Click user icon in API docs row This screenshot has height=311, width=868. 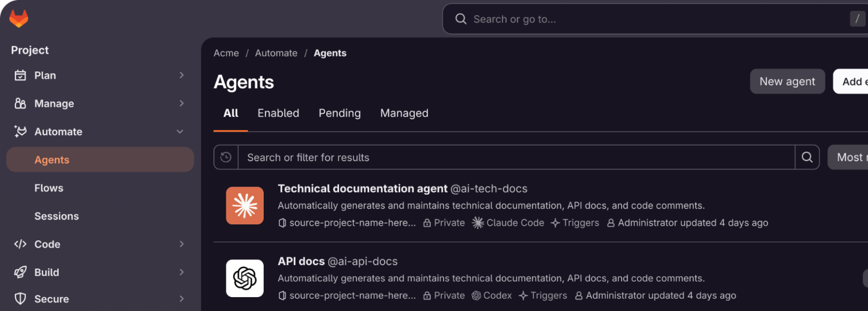click(579, 296)
